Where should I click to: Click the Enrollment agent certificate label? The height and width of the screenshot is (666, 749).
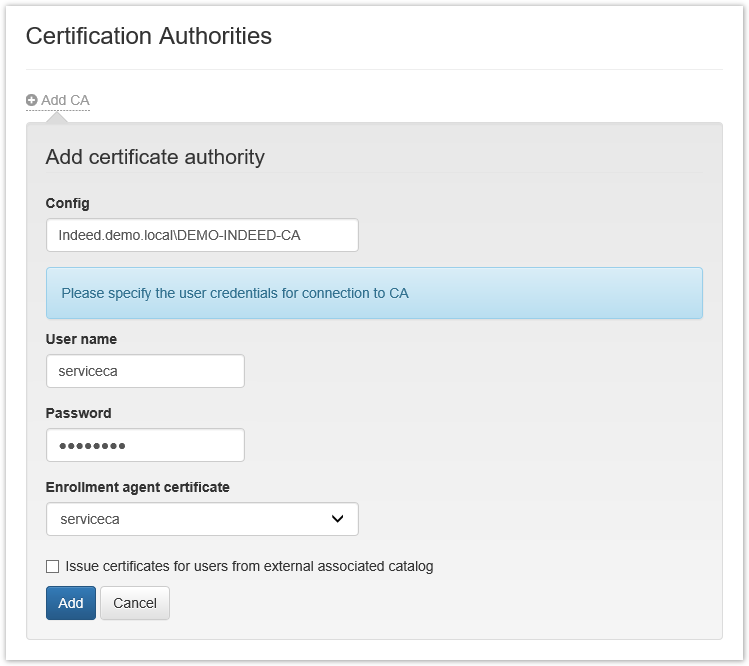(x=137, y=487)
